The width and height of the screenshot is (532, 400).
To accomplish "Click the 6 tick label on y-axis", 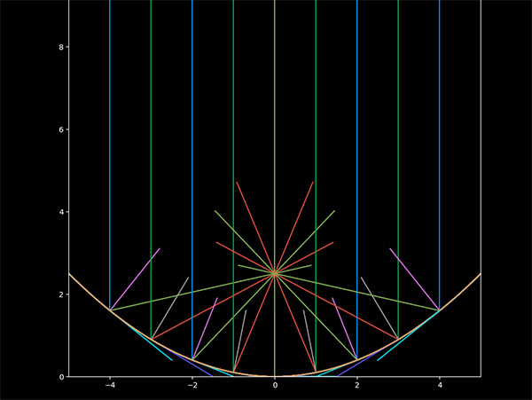I will click(61, 129).
